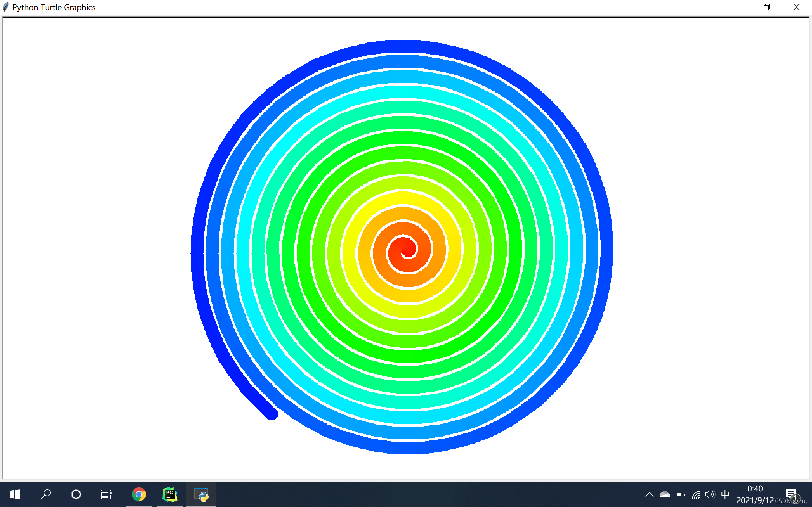Screen dimensions: 812x507
Task: Open Cortana circle icon
Action: click(x=76, y=494)
